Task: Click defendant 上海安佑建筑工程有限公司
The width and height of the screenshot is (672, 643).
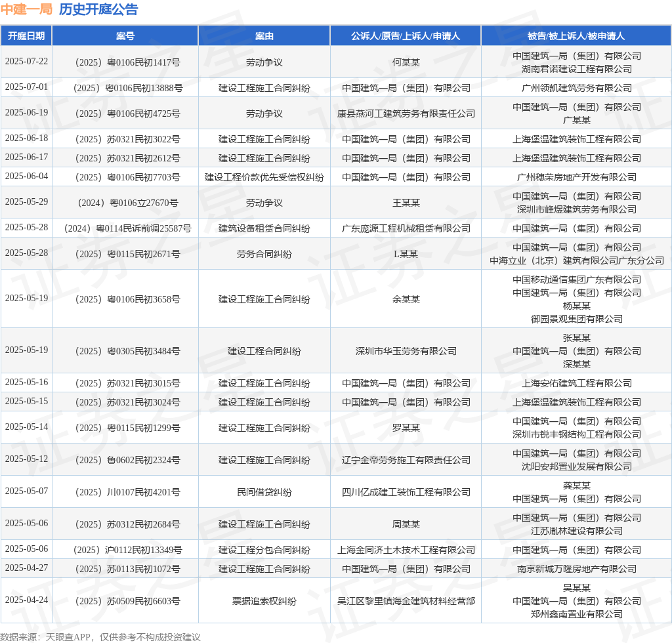Action: (x=577, y=383)
